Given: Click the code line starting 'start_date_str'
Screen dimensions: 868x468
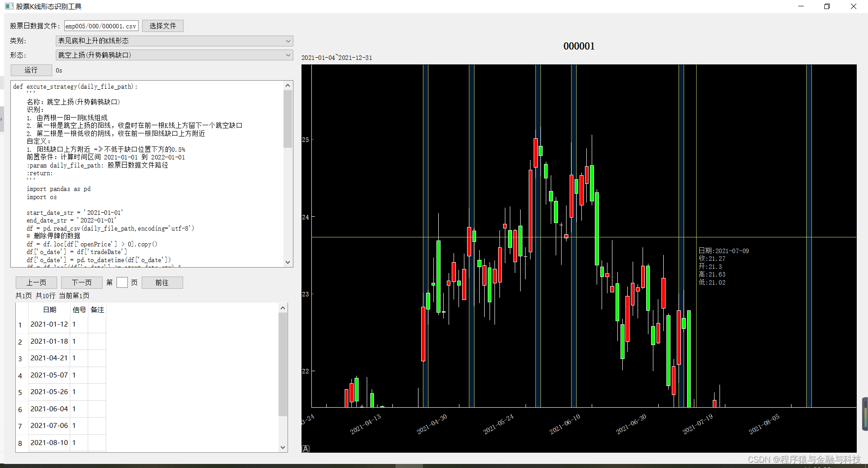Looking at the screenshot, I should [x=75, y=213].
